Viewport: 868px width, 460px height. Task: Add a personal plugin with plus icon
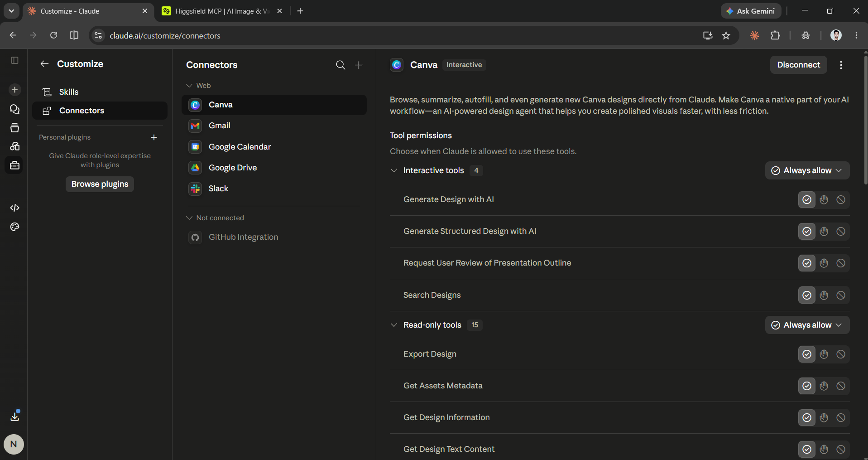[x=154, y=137]
